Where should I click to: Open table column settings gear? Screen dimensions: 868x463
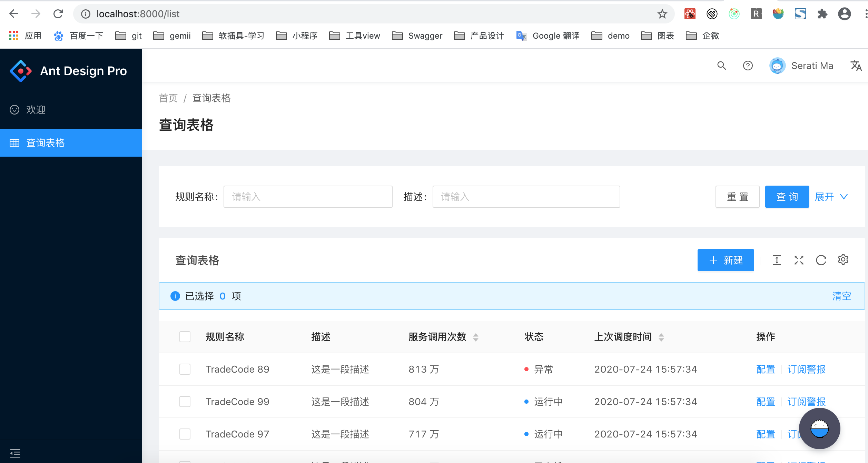(843, 259)
